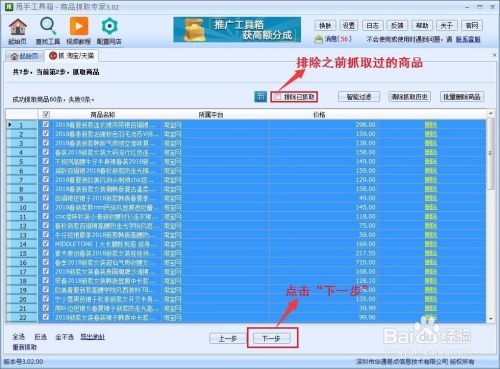Proceed with the 下一步 button
The height and width of the screenshot is (369, 500).
click(x=271, y=339)
